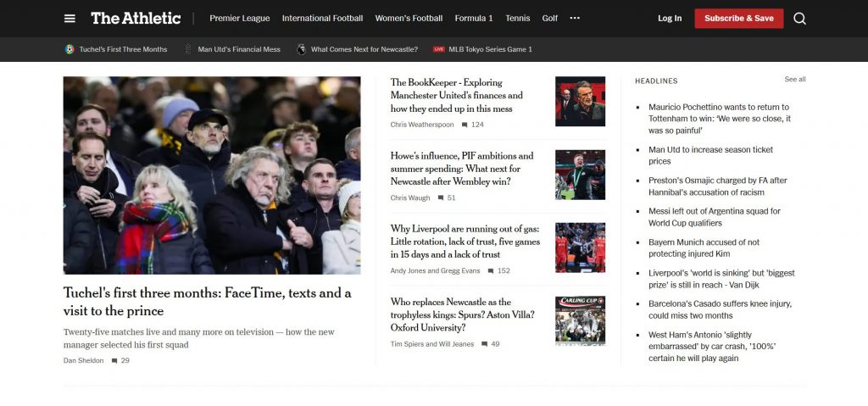Open the Women's Football section
Viewport: 868px width, 406px height.
tap(409, 19)
